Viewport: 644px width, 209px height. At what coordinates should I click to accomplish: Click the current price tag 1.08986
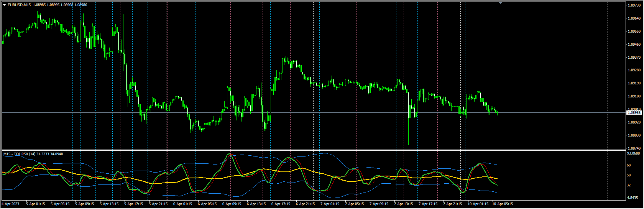(x=634, y=113)
